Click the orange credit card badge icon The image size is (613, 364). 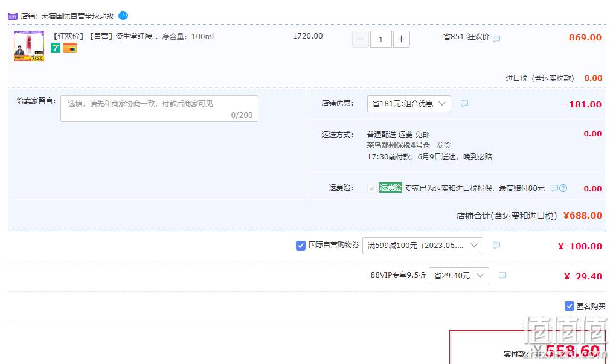click(69, 48)
